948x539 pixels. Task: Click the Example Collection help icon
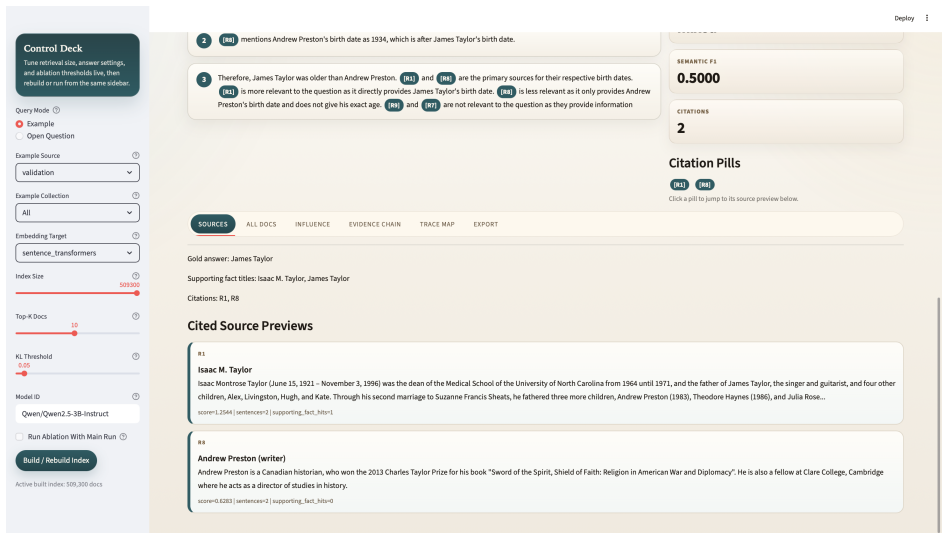point(135,196)
